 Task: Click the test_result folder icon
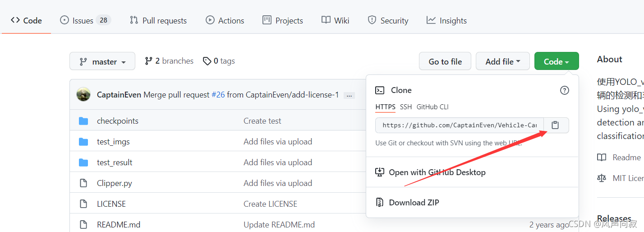[x=83, y=162]
